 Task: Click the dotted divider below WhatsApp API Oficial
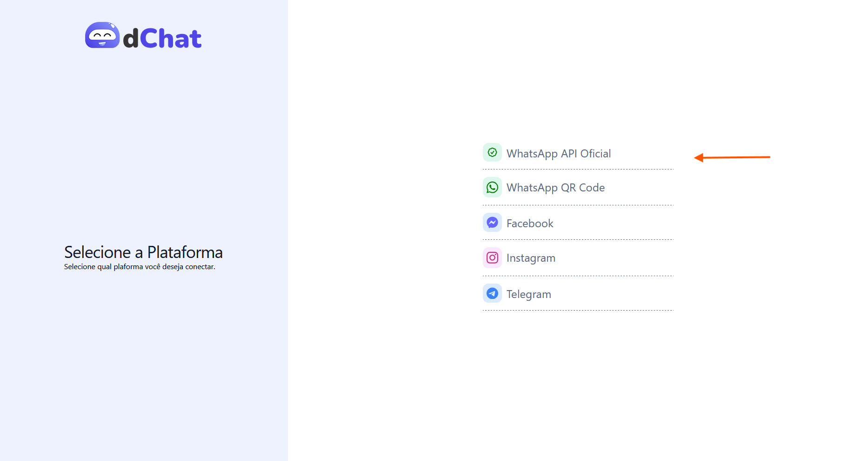[578, 169]
